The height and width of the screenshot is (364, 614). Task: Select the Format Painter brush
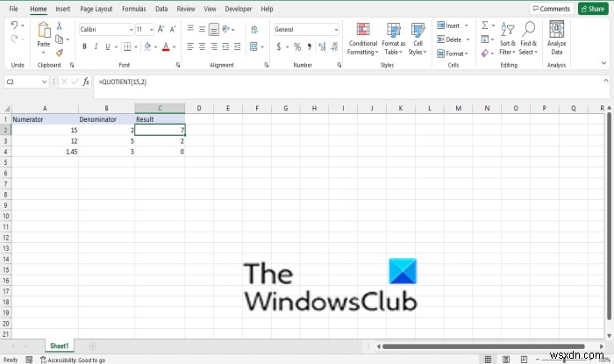tap(60, 53)
